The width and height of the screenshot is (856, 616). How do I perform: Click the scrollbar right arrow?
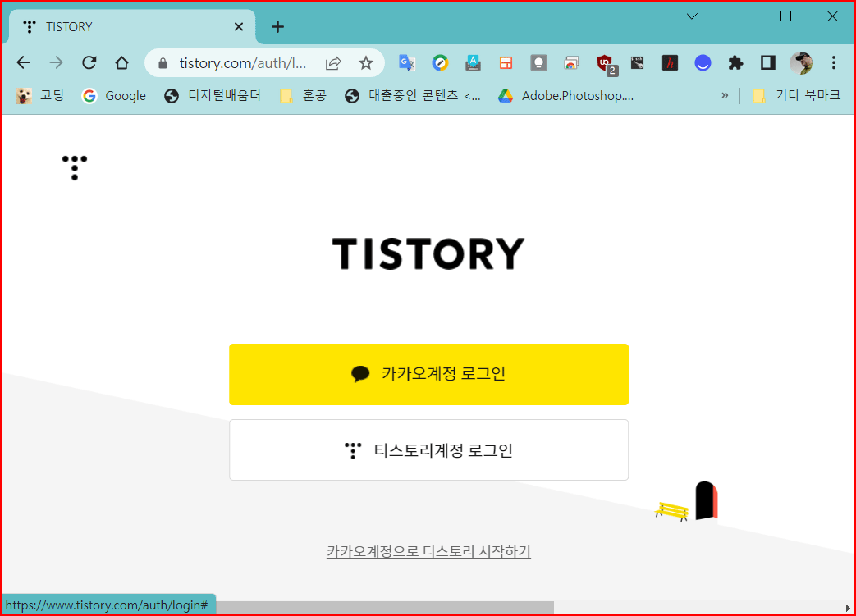[847, 607]
